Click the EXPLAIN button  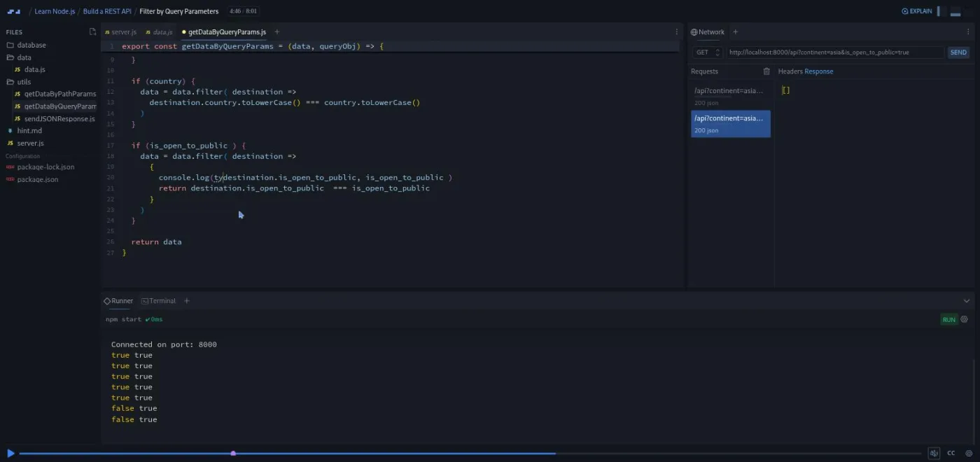(x=917, y=11)
